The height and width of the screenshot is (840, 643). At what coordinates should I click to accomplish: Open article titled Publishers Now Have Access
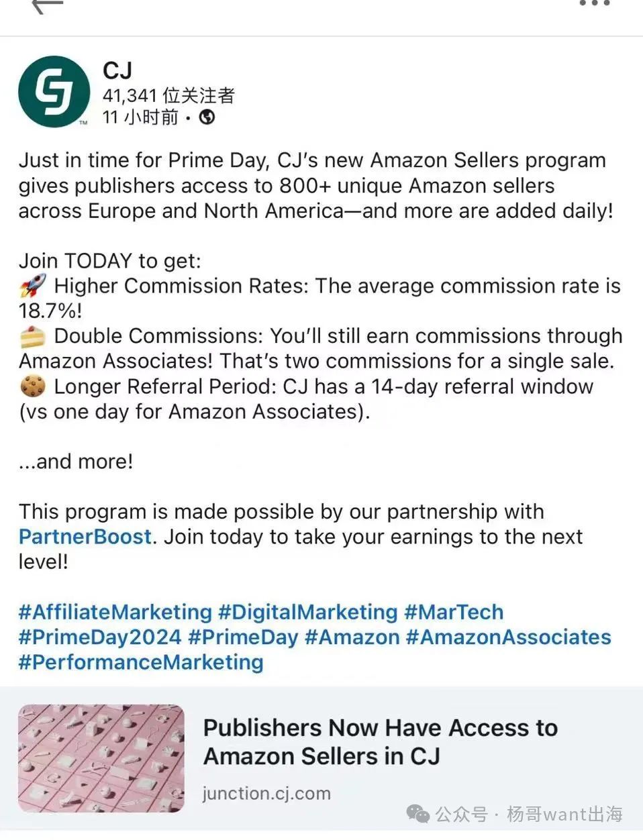[380, 742]
